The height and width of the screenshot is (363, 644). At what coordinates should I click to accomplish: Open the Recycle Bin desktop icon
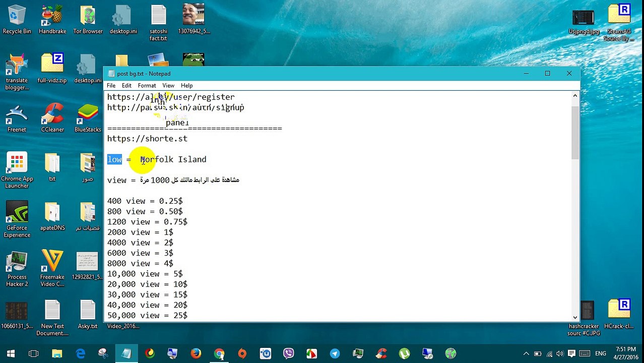pyautogui.click(x=17, y=20)
